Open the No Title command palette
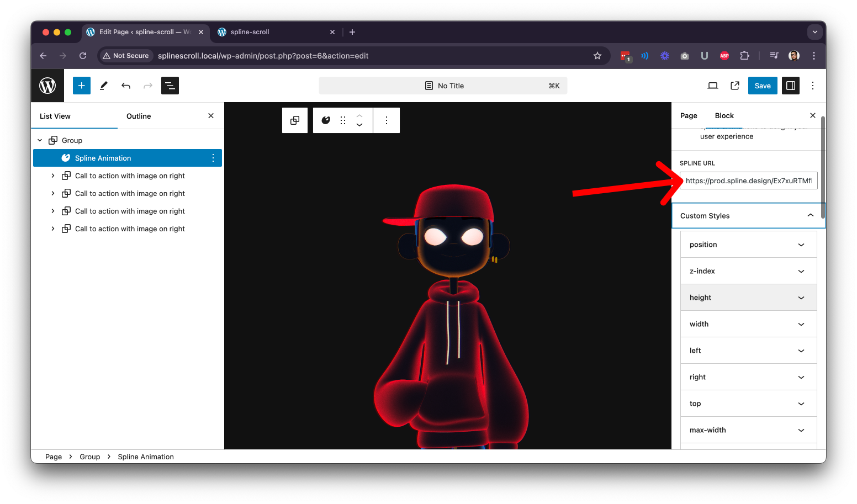Viewport: 857px width, 504px height. point(443,86)
